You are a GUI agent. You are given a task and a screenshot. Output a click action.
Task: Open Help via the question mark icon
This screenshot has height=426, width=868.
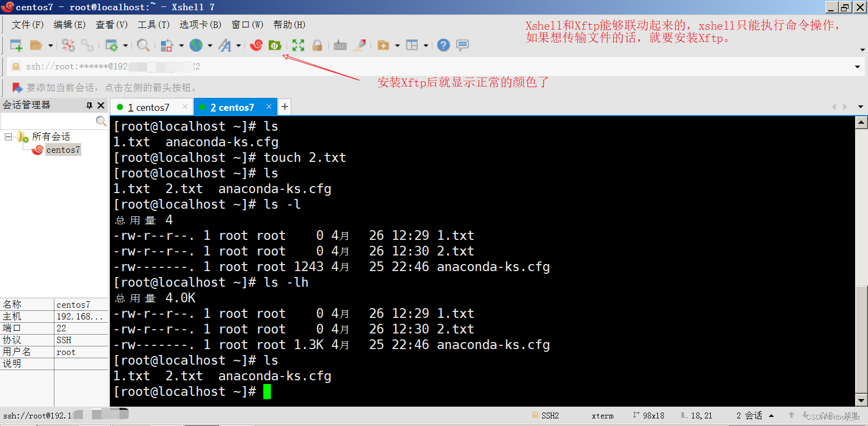tap(443, 45)
